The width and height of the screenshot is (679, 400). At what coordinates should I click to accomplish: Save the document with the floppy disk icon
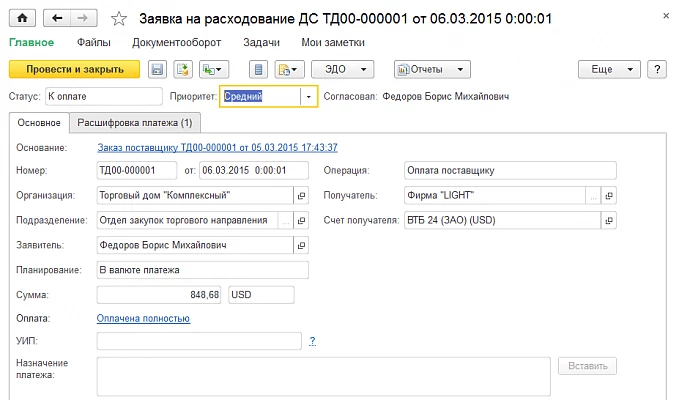(x=157, y=69)
